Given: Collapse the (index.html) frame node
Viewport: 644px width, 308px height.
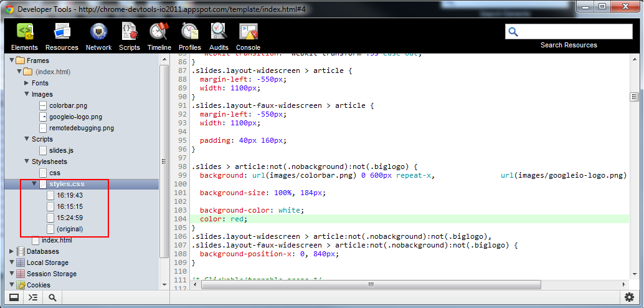Looking at the screenshot, I should [x=19, y=72].
